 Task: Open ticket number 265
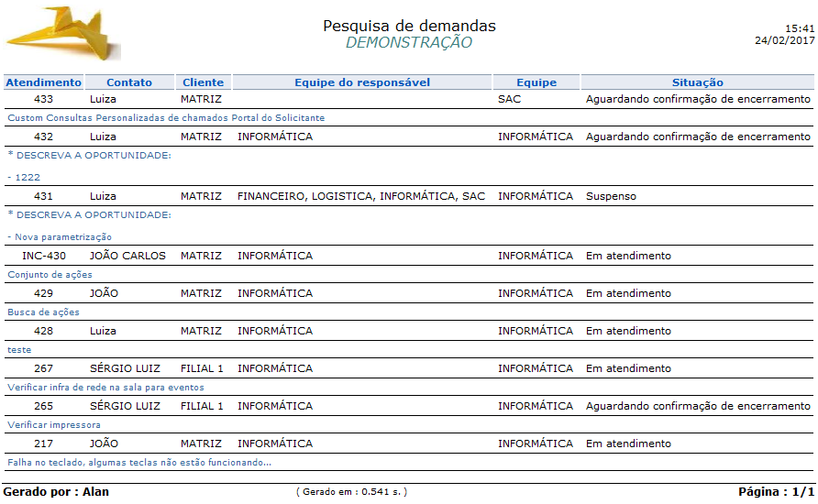click(43, 406)
